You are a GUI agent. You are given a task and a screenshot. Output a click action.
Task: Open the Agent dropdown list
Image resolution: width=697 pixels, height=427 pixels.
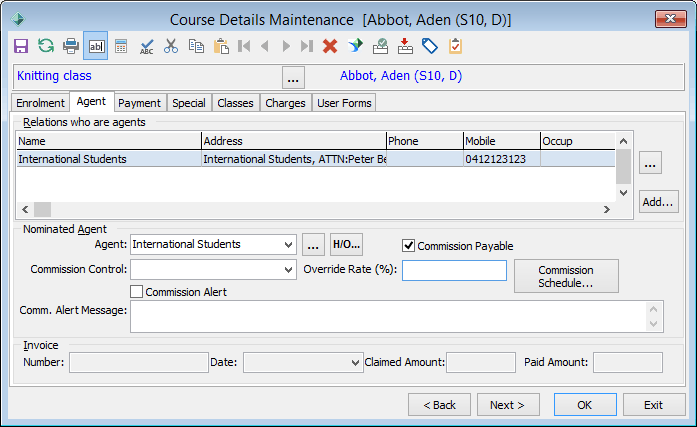(288, 245)
